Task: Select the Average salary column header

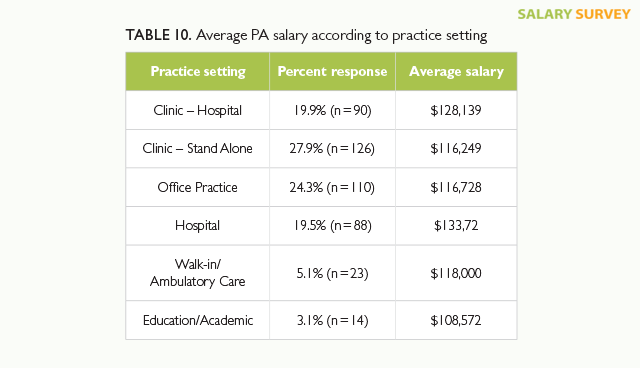Action: coord(456,71)
